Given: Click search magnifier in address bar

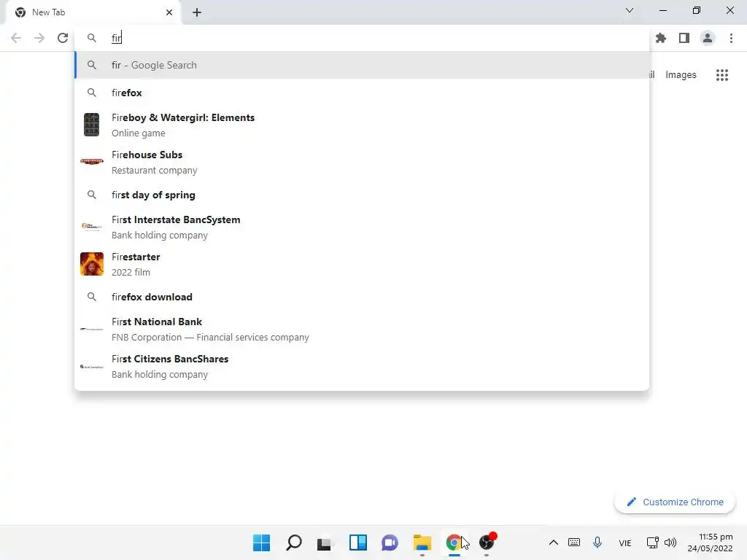Looking at the screenshot, I should (x=91, y=38).
